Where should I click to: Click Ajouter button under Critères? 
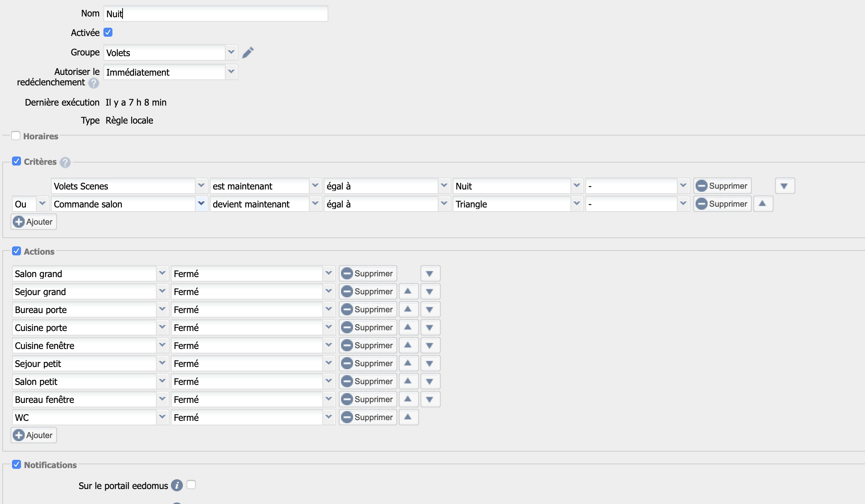tap(34, 222)
